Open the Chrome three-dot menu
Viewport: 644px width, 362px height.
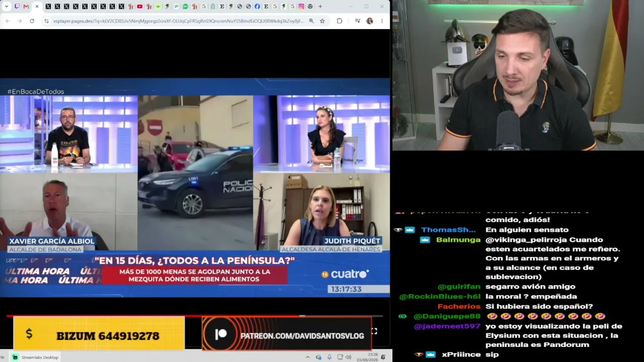click(x=382, y=21)
